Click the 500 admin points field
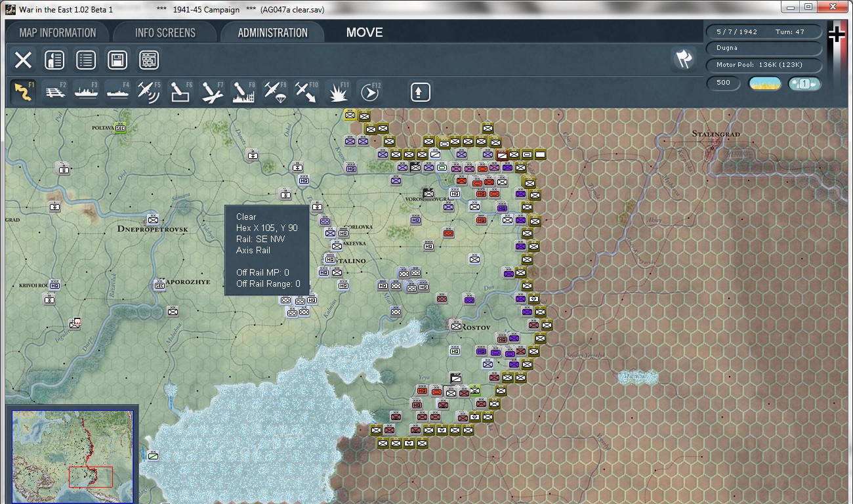The width and height of the screenshot is (853, 504). point(724,83)
